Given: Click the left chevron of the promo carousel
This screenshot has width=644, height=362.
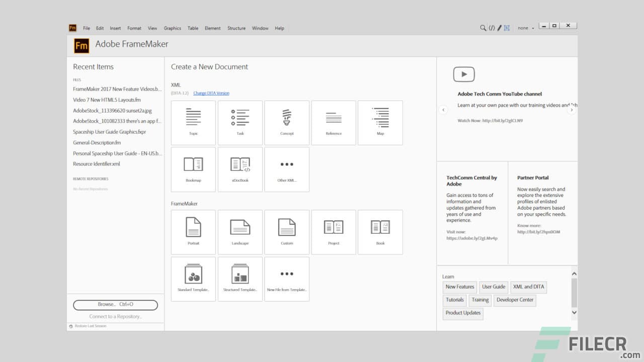Looking at the screenshot, I should [x=443, y=110].
